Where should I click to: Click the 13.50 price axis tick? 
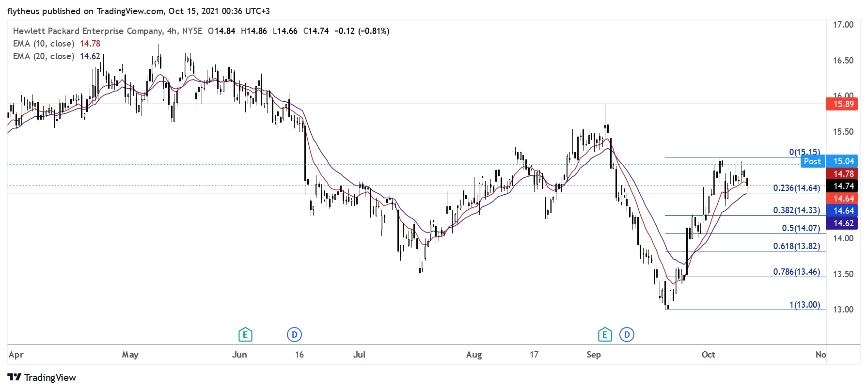point(843,274)
